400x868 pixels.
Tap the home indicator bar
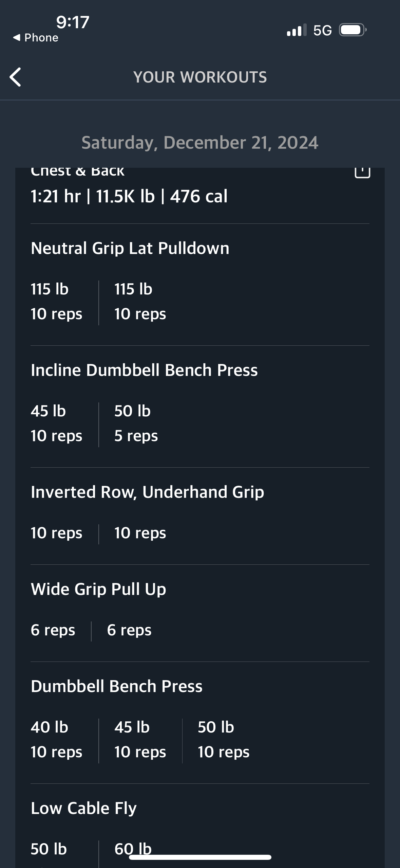click(200, 857)
